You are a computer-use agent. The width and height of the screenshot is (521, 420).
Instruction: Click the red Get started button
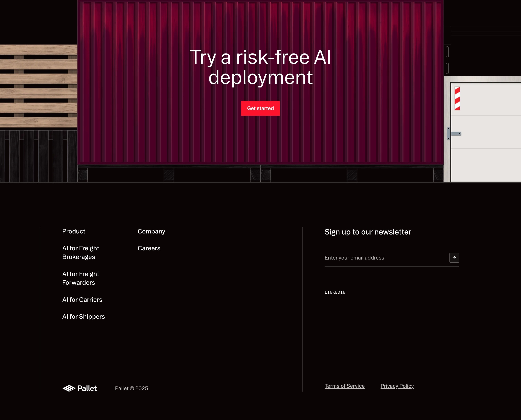[260, 108]
